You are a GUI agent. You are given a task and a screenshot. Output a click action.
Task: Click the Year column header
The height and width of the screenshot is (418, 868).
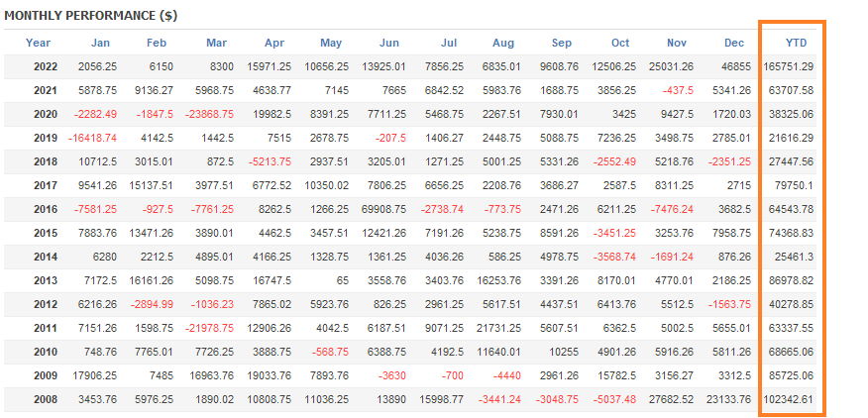pyautogui.click(x=39, y=43)
